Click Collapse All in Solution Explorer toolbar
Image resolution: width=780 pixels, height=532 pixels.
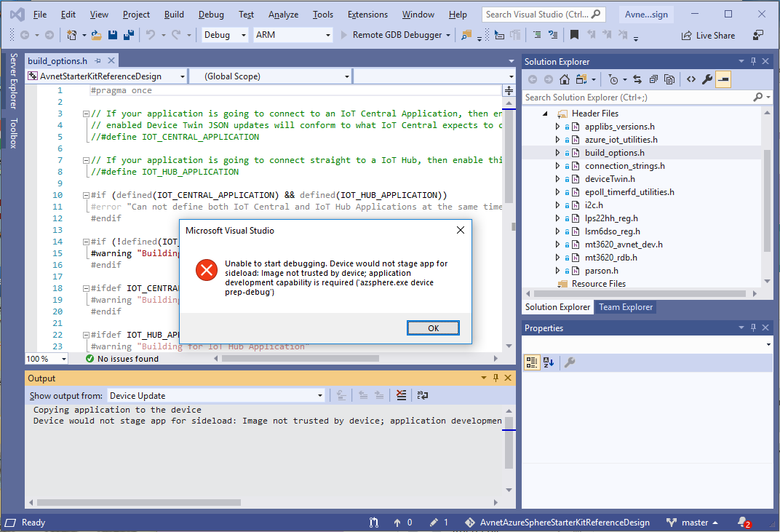click(x=653, y=79)
